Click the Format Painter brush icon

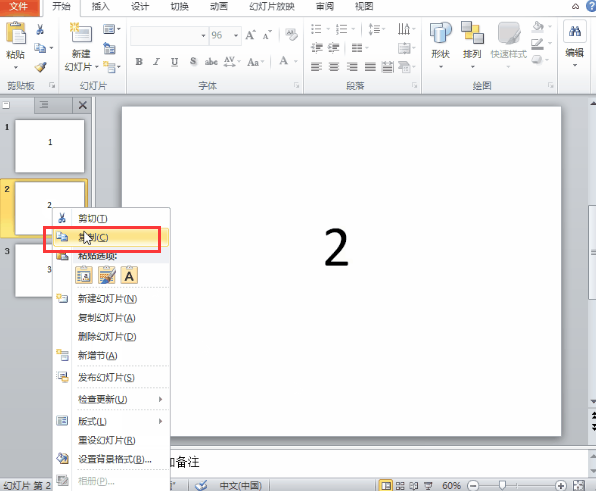[41, 67]
